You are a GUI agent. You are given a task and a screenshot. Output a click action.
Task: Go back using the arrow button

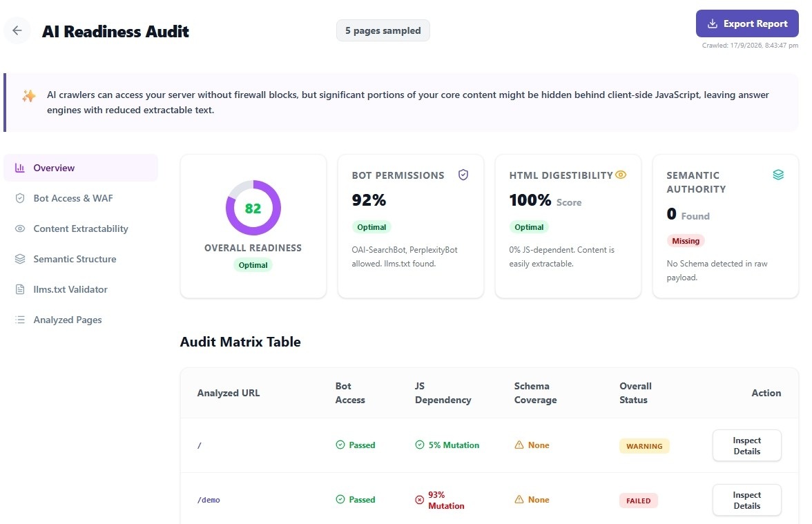(17, 30)
